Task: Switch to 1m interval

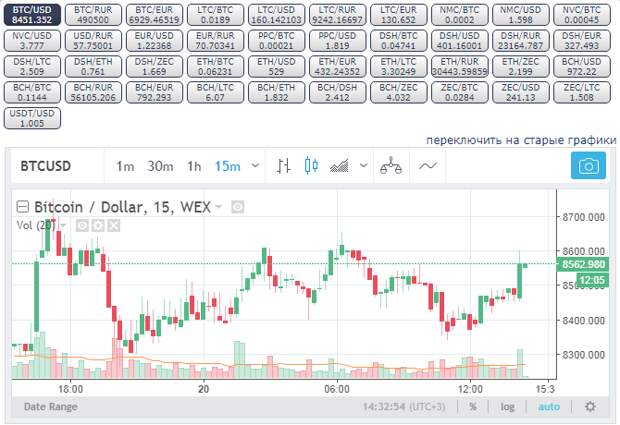Action: point(125,166)
